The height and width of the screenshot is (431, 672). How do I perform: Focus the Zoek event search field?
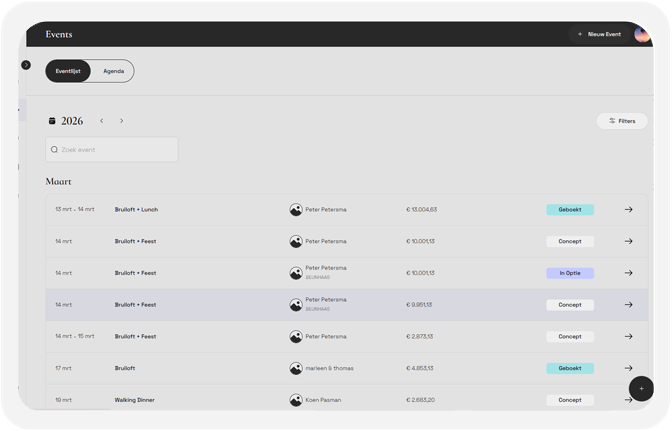coord(112,150)
